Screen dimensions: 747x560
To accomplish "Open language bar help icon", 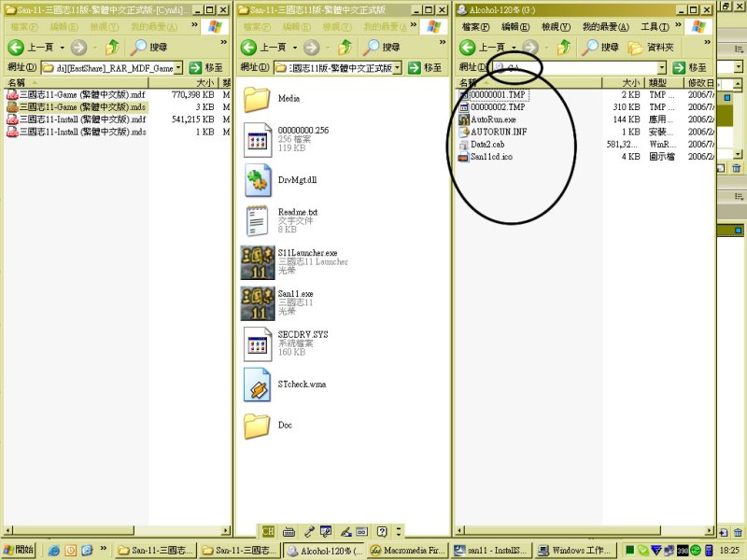I will tap(382, 531).
